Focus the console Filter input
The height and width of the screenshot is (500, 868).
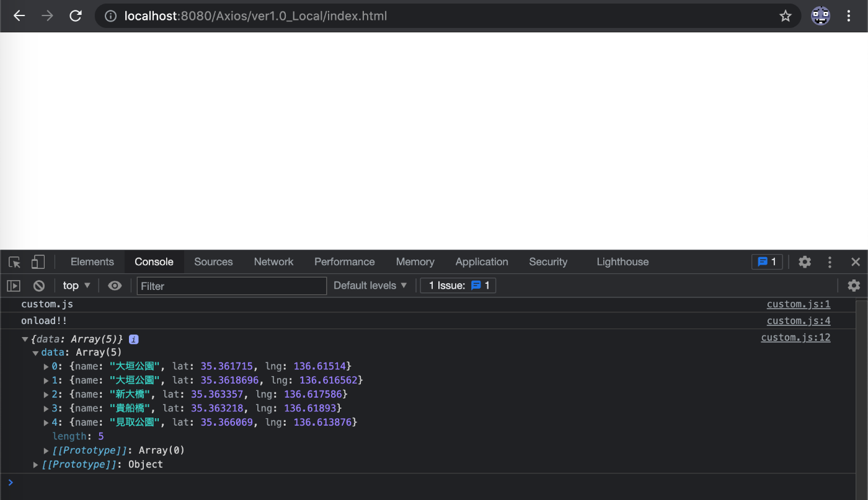[x=232, y=286]
